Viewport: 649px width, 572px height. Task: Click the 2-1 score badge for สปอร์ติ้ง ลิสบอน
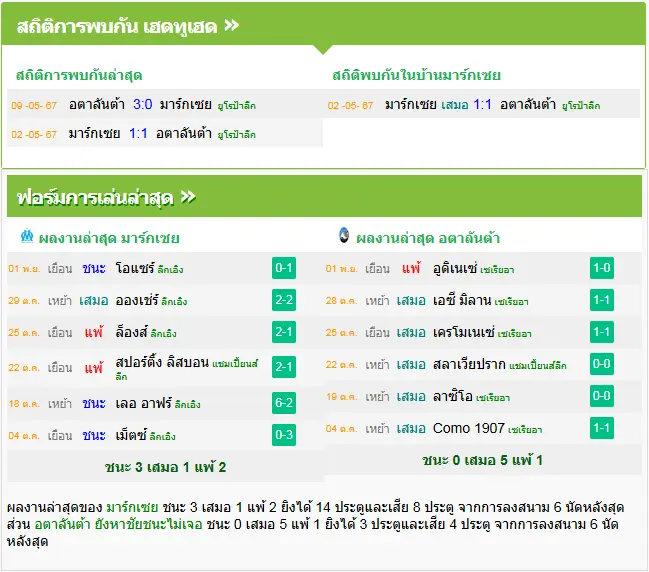[284, 367]
